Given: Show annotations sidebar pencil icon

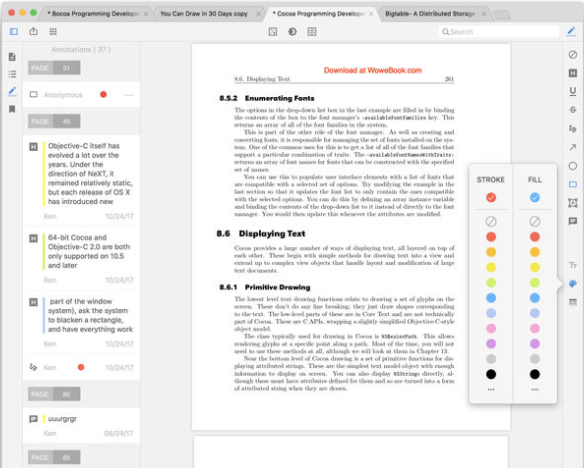Looking at the screenshot, I should (12, 91).
